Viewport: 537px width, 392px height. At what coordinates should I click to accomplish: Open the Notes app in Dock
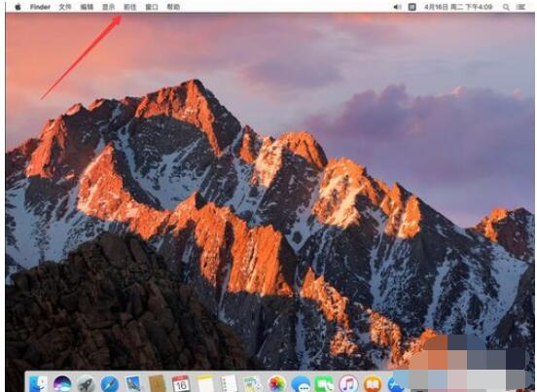(205, 383)
